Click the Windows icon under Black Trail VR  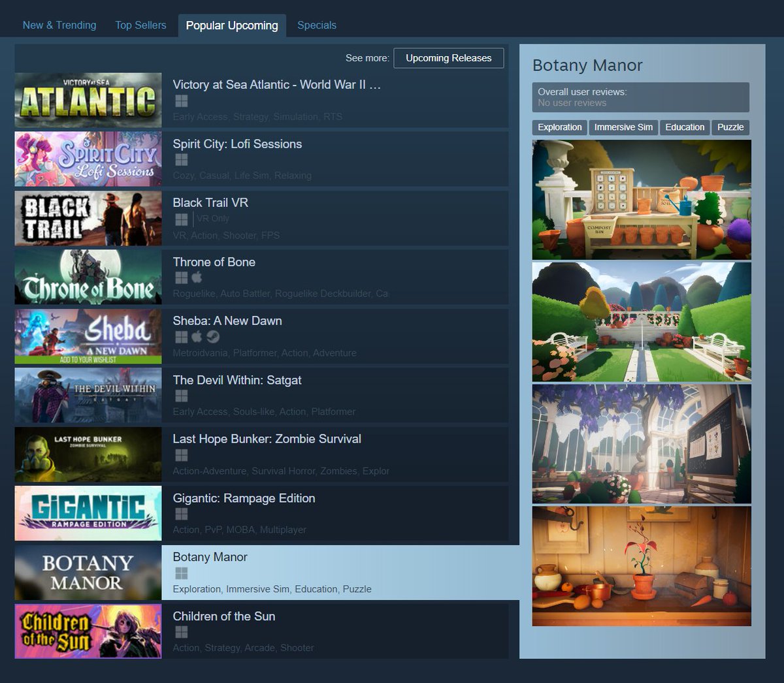tap(182, 219)
